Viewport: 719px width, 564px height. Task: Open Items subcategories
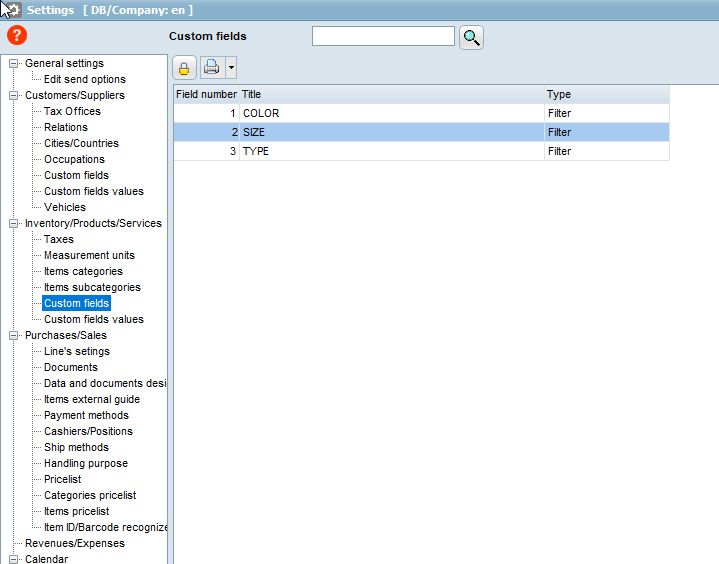(x=92, y=288)
